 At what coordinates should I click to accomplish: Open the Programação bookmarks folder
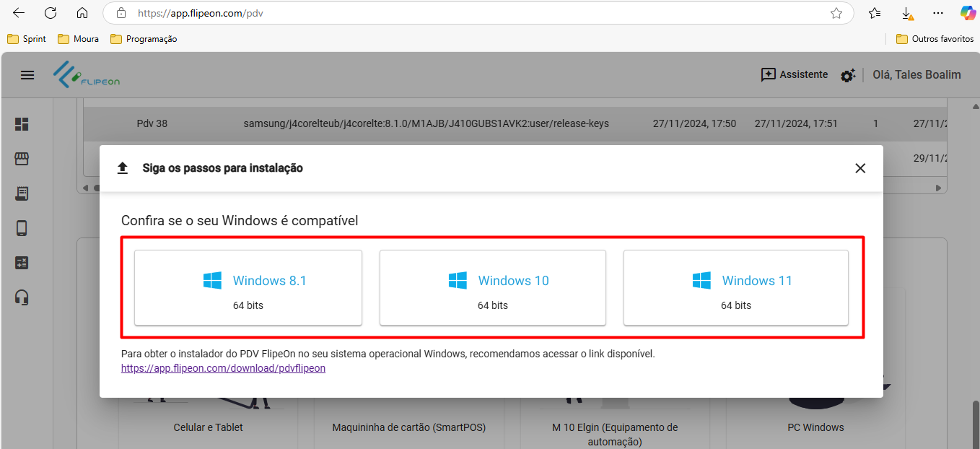point(144,39)
